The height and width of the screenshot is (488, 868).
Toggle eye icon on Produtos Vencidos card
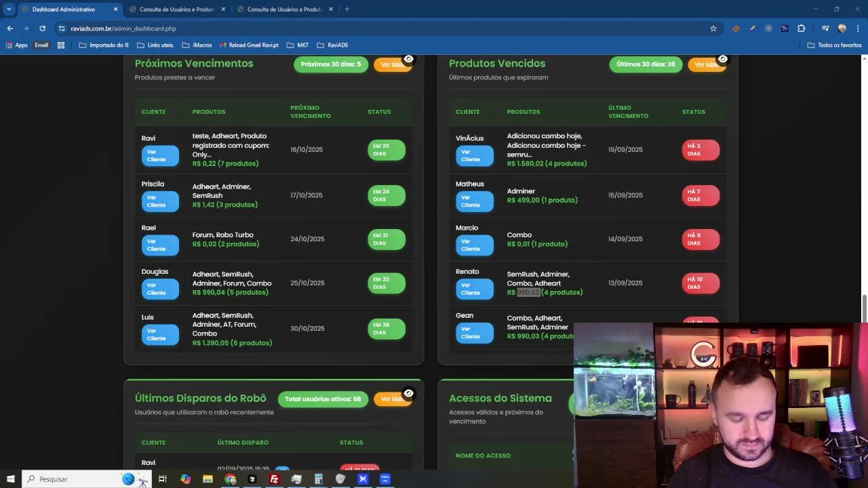(x=723, y=59)
